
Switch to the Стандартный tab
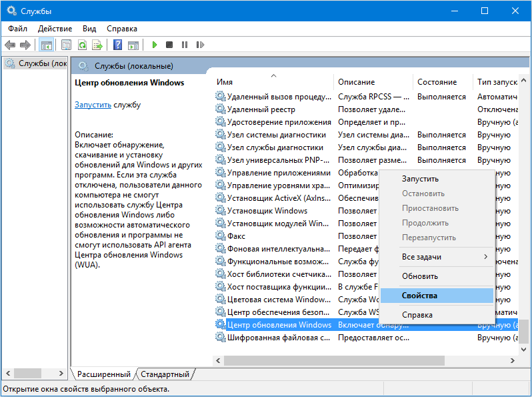[x=165, y=374]
